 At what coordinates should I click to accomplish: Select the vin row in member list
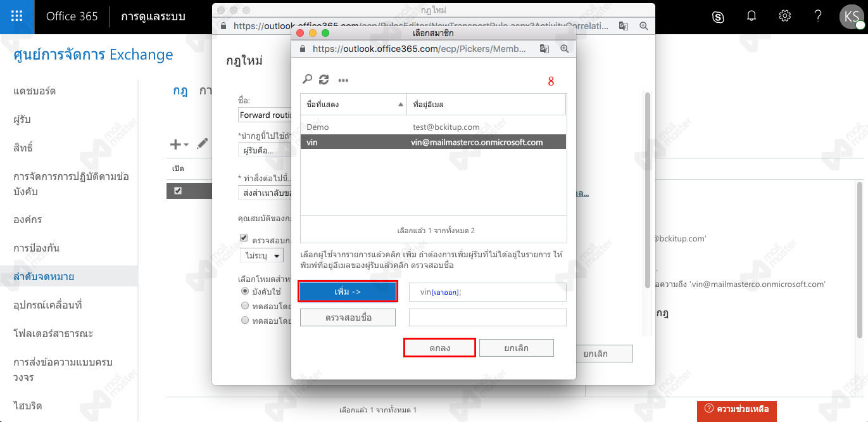pyautogui.click(x=433, y=143)
